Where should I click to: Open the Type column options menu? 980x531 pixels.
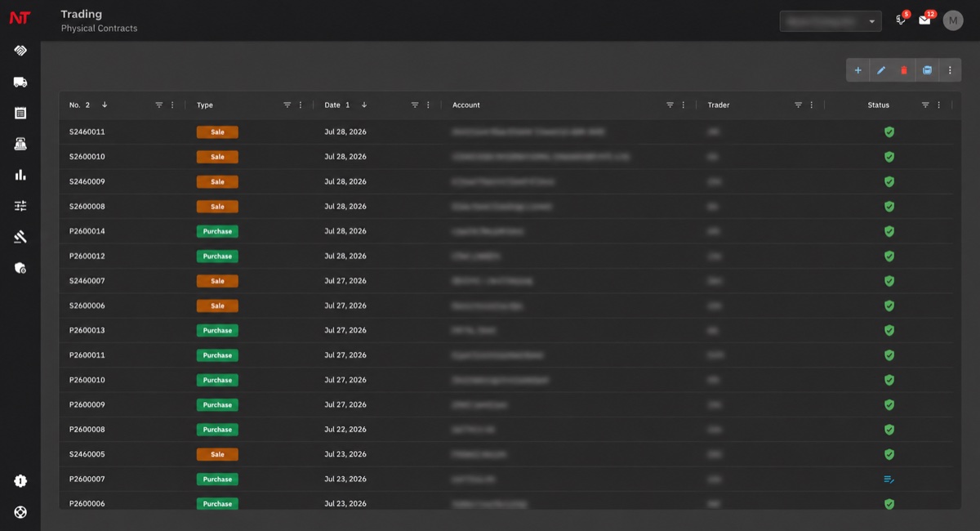[x=301, y=105]
